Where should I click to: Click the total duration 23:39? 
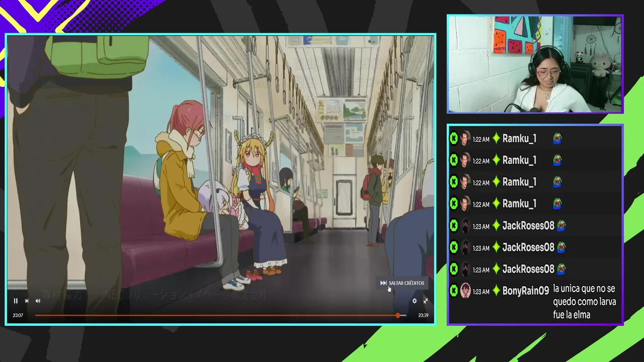423,315
